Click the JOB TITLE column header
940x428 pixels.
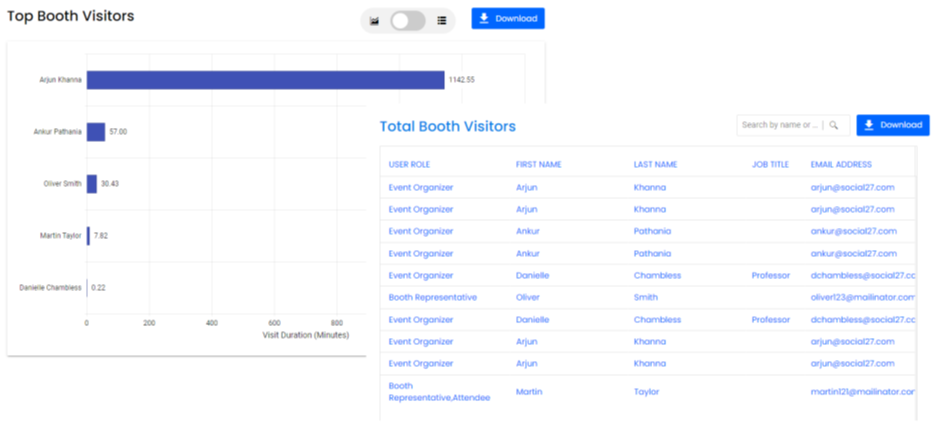(770, 164)
